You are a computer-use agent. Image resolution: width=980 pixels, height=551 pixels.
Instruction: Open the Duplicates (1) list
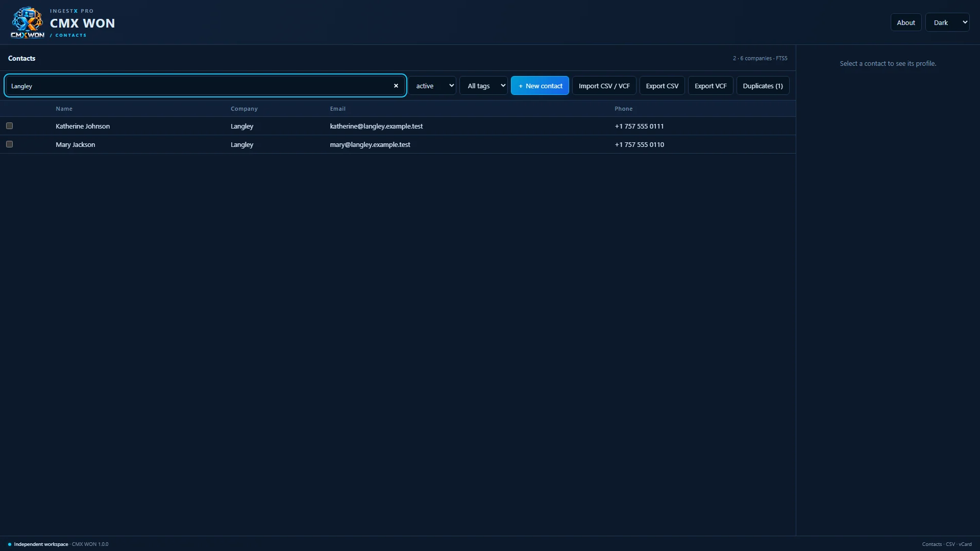tap(763, 86)
